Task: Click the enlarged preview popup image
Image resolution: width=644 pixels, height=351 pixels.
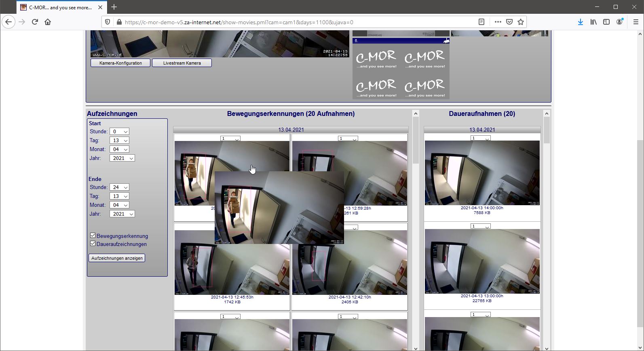Action: pyautogui.click(x=279, y=208)
